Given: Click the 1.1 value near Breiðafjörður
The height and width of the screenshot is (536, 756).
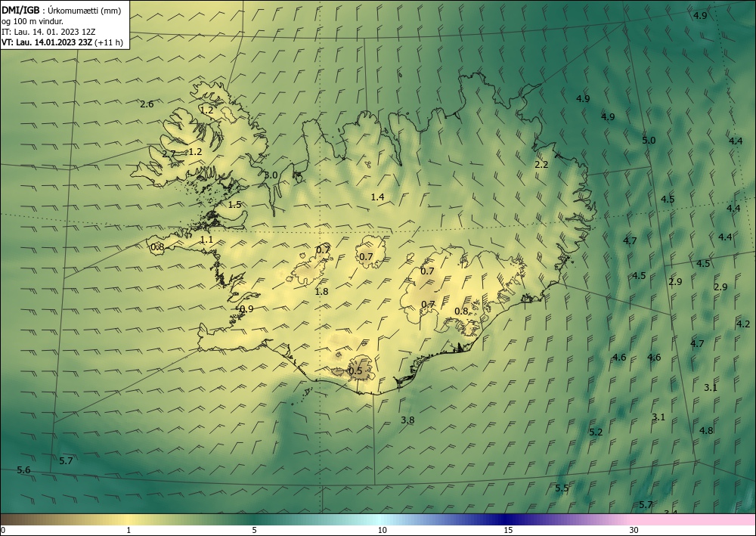Looking at the screenshot, I should (206, 240).
